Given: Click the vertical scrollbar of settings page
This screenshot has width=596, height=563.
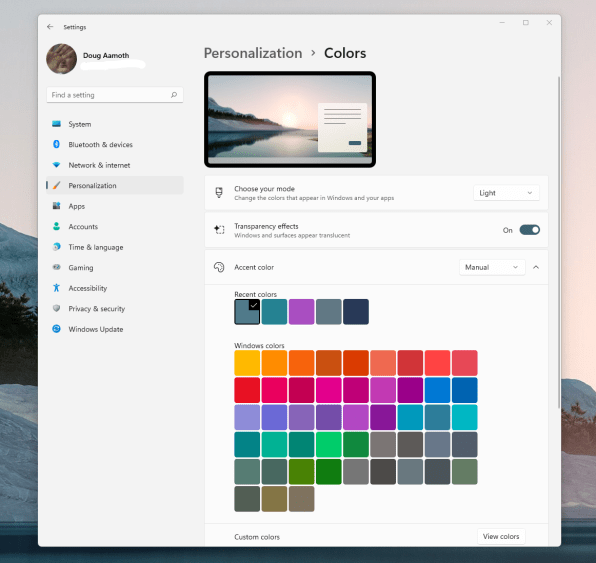Looking at the screenshot, I should (559, 243).
